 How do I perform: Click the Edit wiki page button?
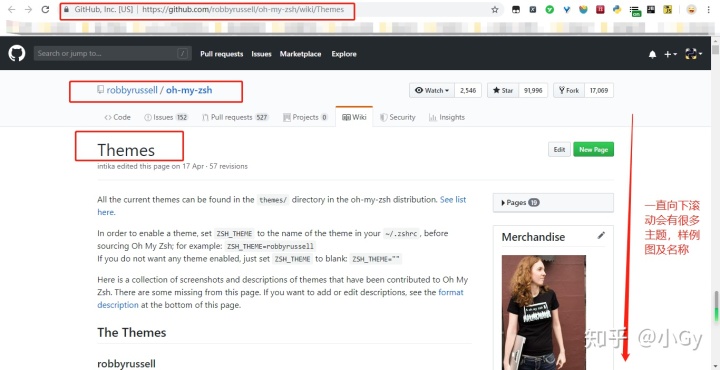(x=559, y=149)
